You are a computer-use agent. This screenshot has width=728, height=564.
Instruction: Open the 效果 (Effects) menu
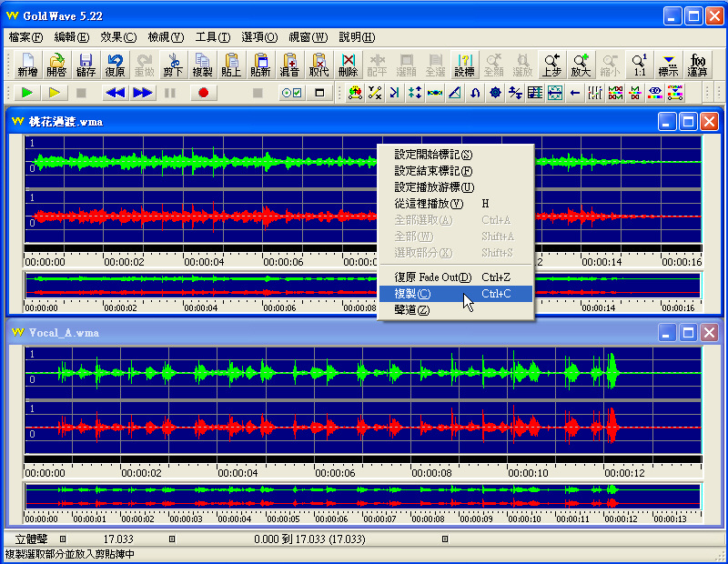[118, 37]
